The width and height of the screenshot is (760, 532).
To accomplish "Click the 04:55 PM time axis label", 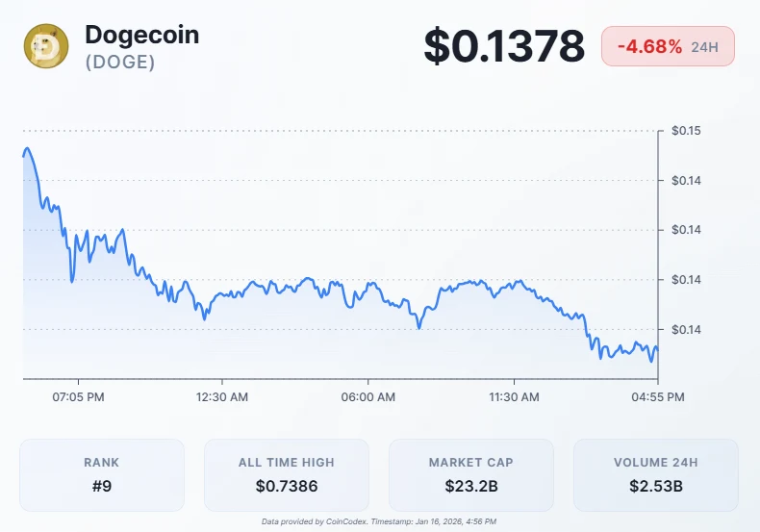I will click(658, 396).
